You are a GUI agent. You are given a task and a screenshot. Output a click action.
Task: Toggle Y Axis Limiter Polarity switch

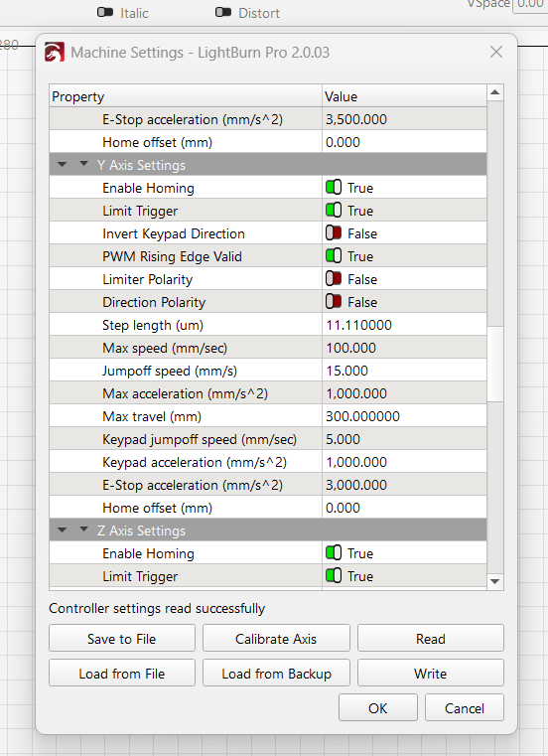pyautogui.click(x=334, y=279)
